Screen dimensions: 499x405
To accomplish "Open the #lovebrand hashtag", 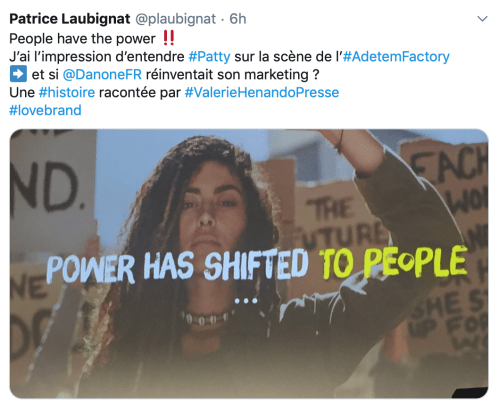I will (x=45, y=110).
